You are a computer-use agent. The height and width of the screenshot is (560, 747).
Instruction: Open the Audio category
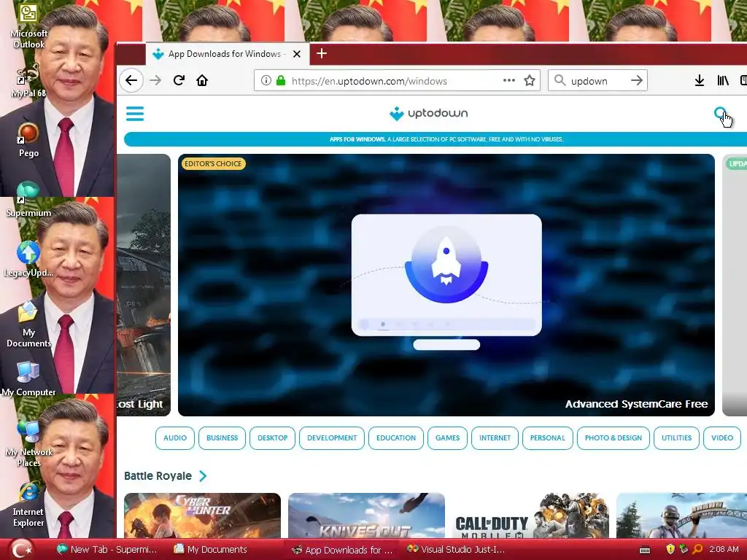(175, 437)
